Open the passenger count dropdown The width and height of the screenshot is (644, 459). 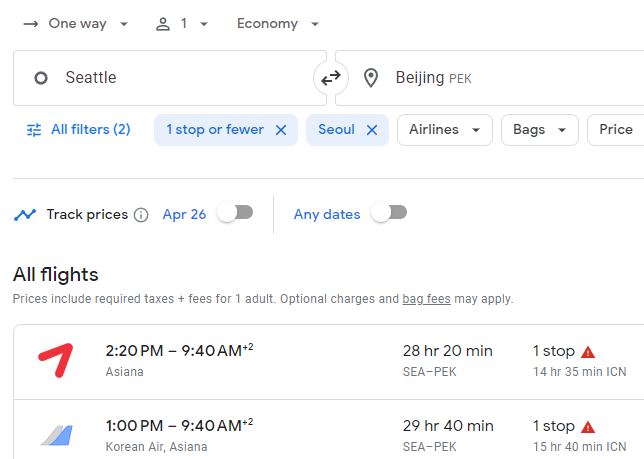coord(182,24)
